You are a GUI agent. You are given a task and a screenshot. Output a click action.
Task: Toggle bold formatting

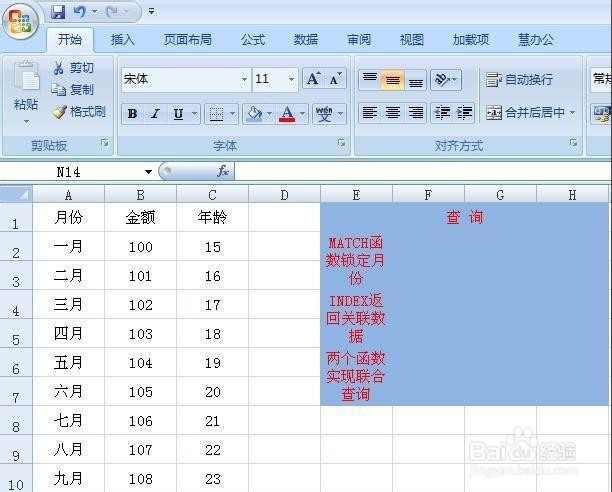132,114
